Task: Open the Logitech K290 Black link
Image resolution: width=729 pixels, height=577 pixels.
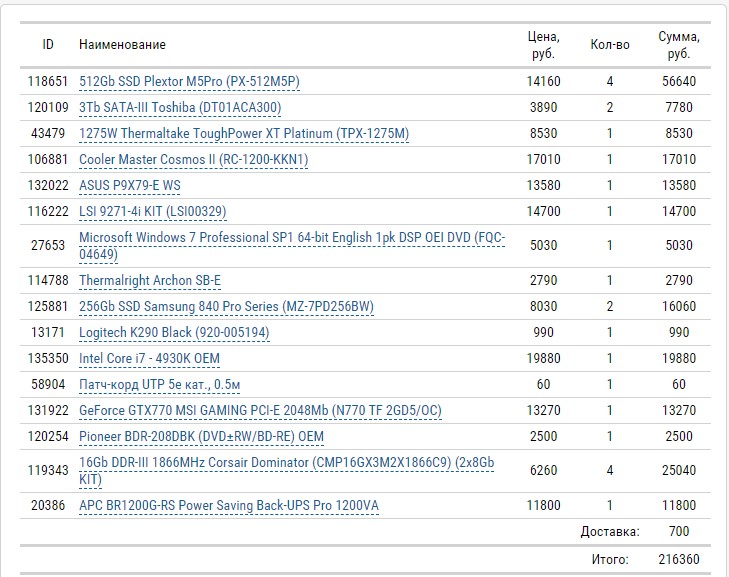Action: (x=174, y=332)
